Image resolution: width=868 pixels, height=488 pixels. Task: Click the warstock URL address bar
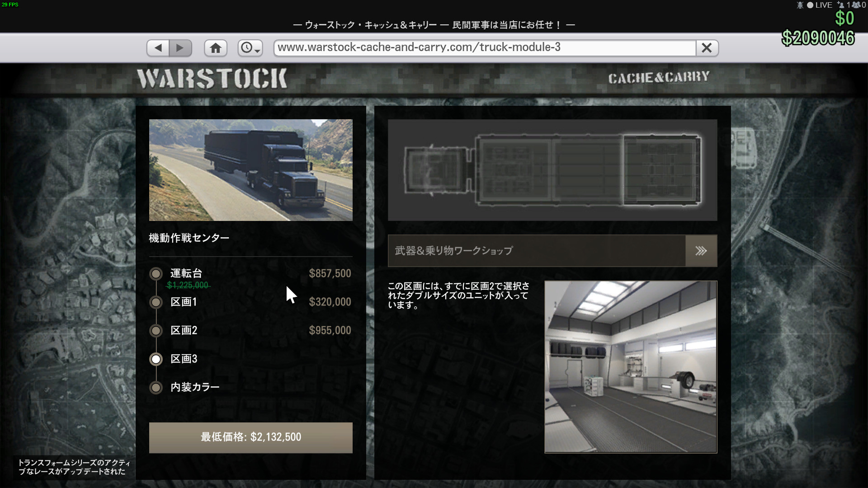pyautogui.click(x=484, y=48)
